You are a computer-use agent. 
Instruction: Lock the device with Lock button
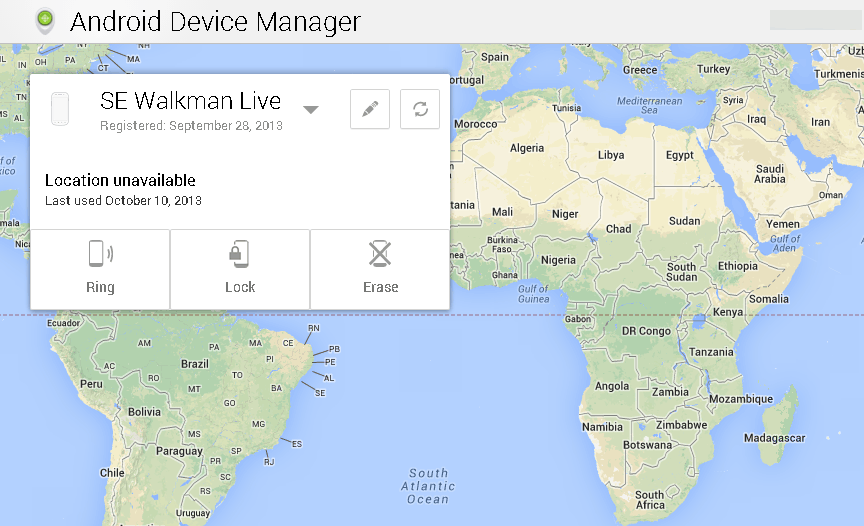click(x=240, y=269)
